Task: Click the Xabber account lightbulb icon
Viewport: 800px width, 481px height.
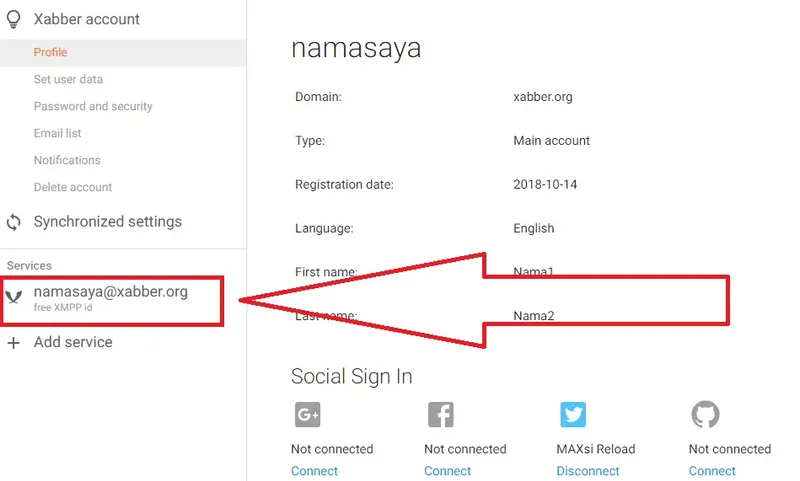Action: click(x=14, y=19)
